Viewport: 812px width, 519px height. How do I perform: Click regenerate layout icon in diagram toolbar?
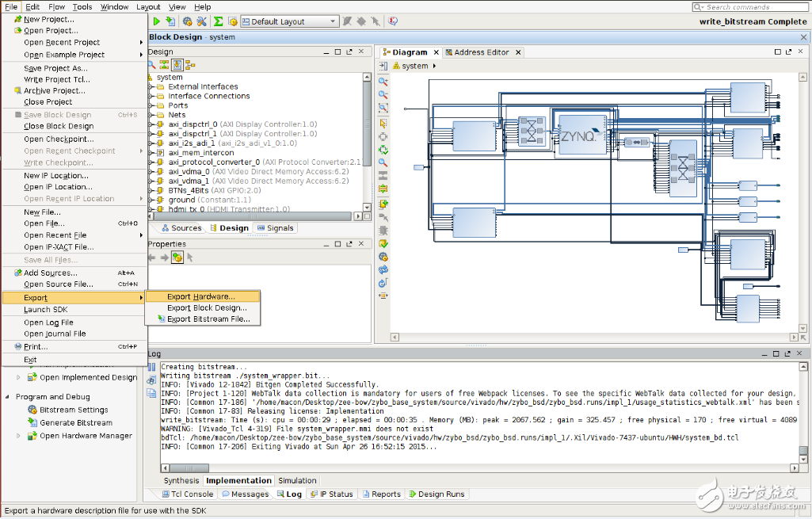(383, 269)
